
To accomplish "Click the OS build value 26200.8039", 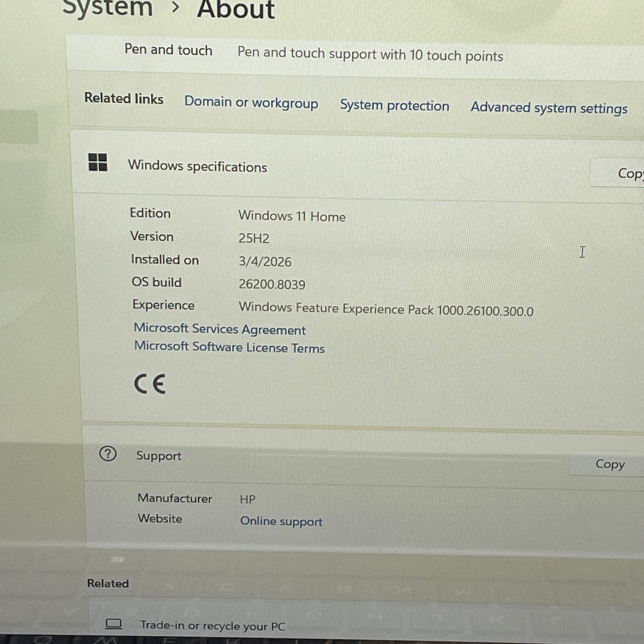I will (x=273, y=284).
